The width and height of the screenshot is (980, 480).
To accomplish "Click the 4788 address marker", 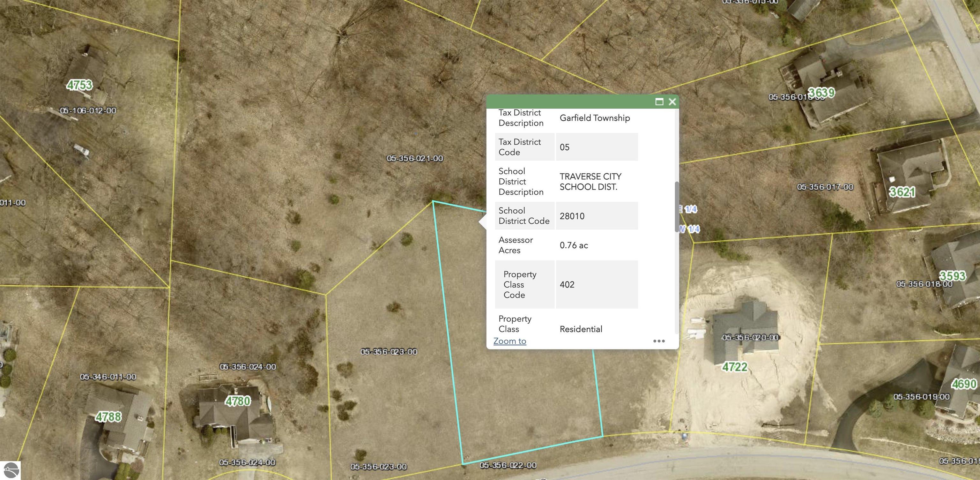I will click(108, 417).
